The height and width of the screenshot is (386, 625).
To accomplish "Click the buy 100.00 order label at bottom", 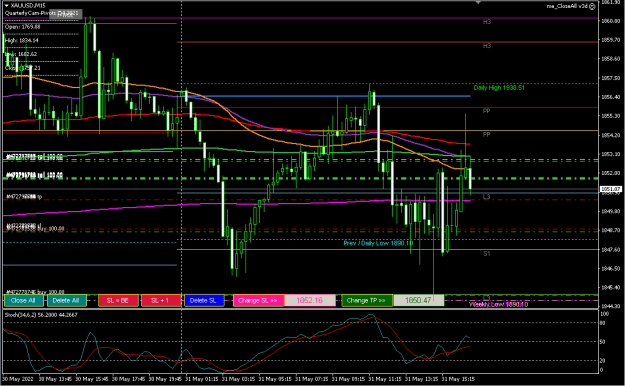I will click(35, 292).
